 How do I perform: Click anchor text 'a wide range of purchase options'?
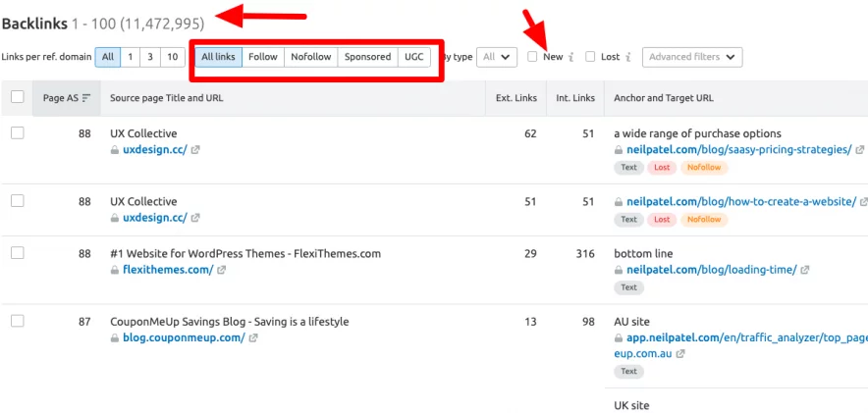point(697,133)
